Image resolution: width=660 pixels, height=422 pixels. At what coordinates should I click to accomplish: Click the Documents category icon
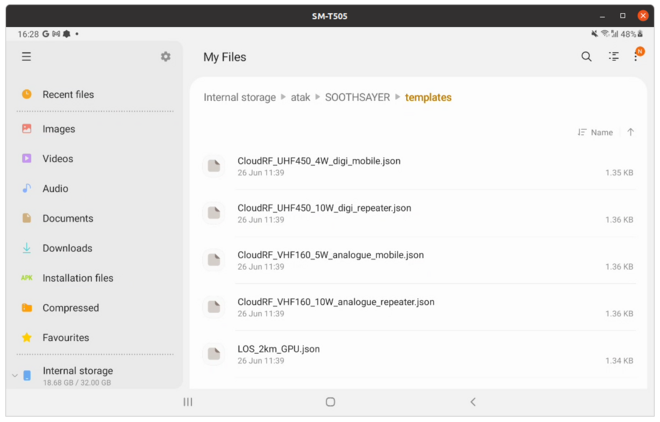[x=27, y=218]
